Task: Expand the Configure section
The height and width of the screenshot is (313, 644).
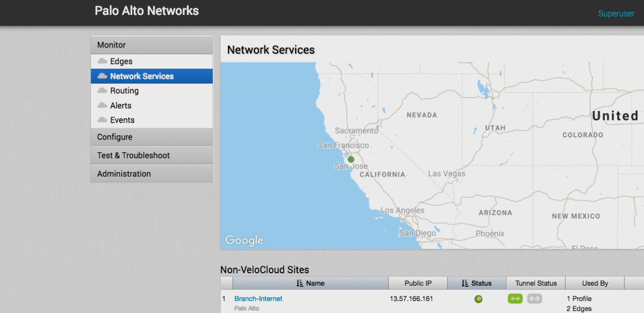Action: (152, 137)
